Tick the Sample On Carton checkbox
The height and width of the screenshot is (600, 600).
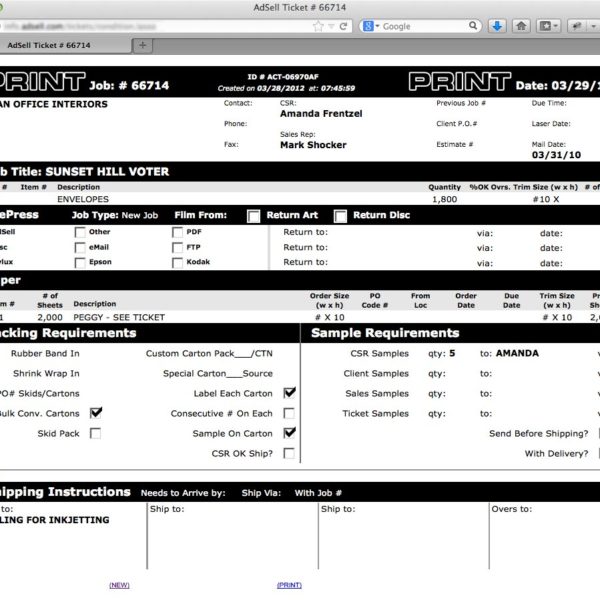point(289,433)
